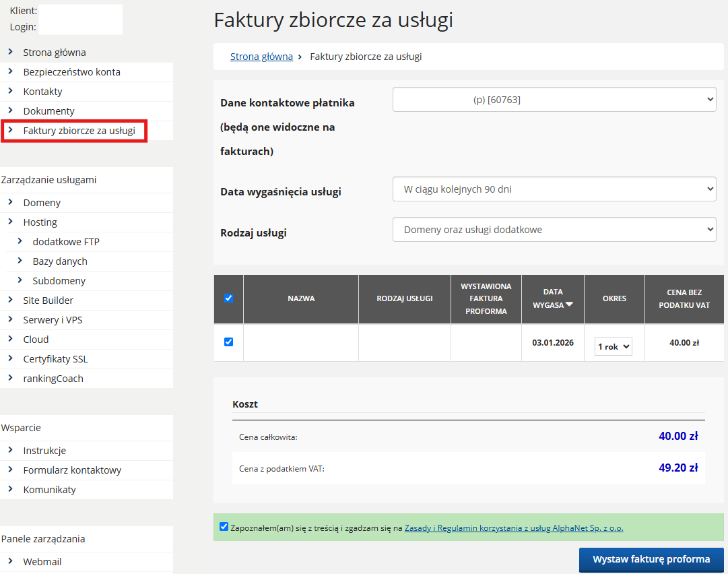Open the 'Domeny oraz usługi dodatkowe' service type dropdown
The width and height of the screenshot is (728, 574).
coord(554,230)
